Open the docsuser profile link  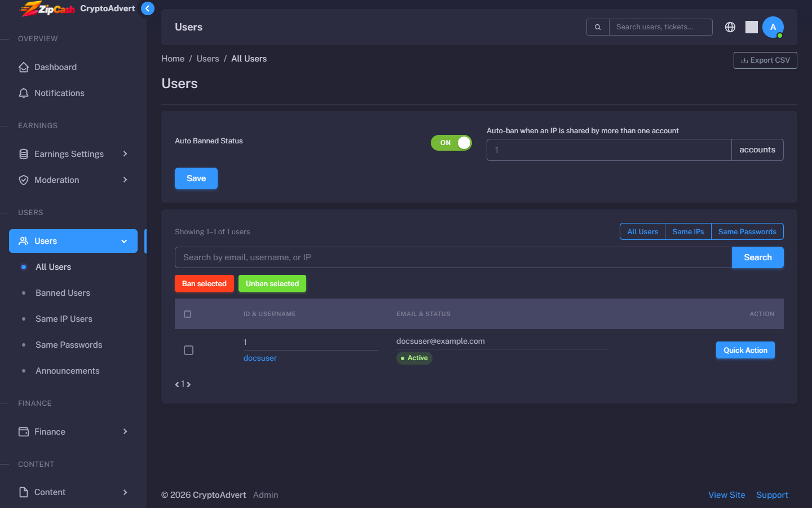tap(260, 358)
